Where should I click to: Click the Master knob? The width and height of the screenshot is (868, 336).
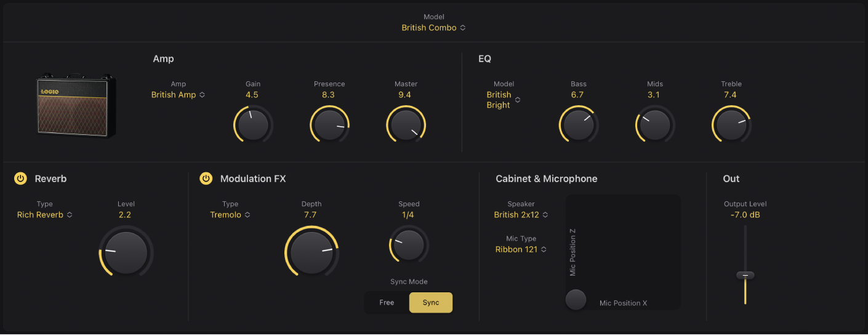coord(406,125)
